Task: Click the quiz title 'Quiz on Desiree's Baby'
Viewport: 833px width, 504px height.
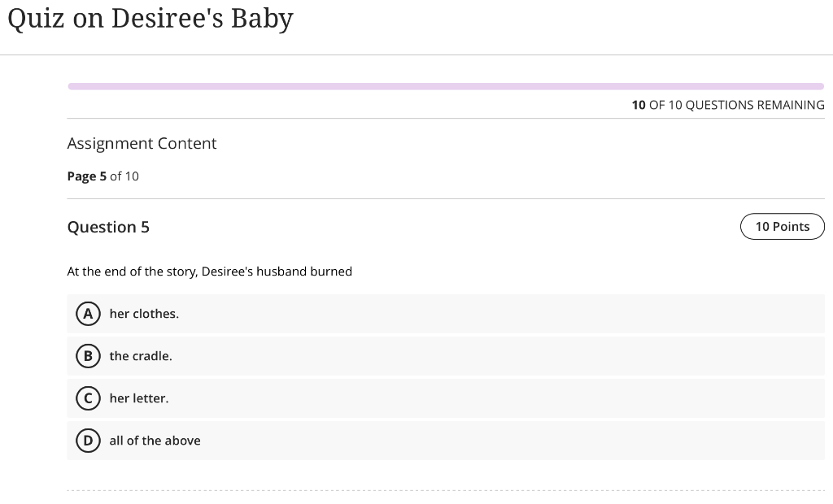Action: (x=150, y=18)
